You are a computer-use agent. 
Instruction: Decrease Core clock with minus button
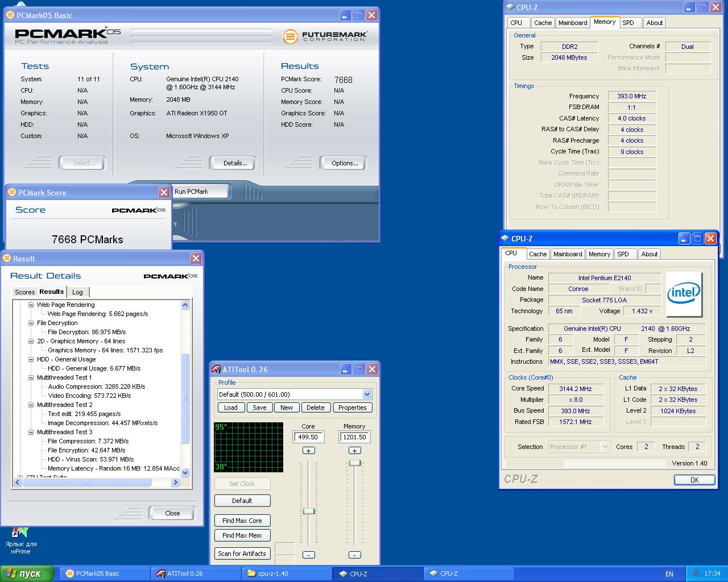pyautogui.click(x=308, y=555)
